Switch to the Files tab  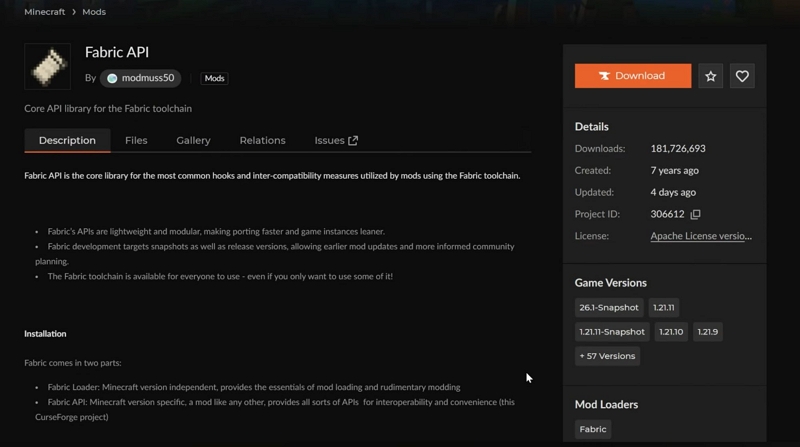coord(136,140)
